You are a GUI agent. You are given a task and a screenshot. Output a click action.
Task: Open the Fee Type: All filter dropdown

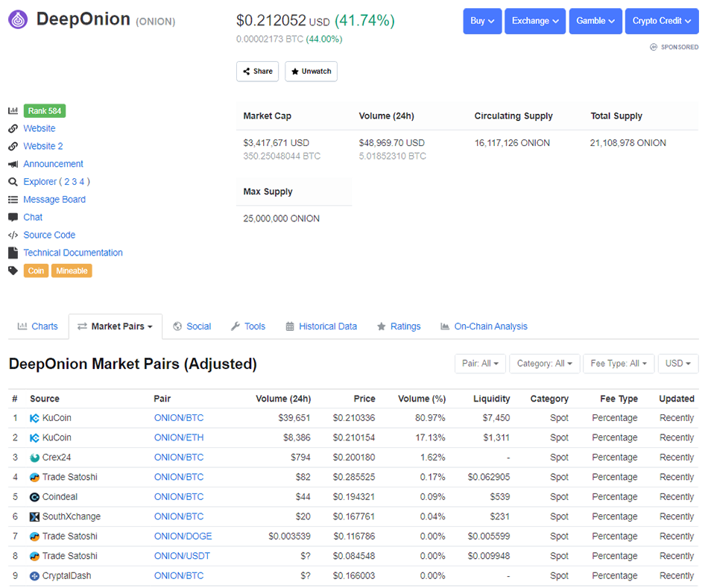pos(619,364)
